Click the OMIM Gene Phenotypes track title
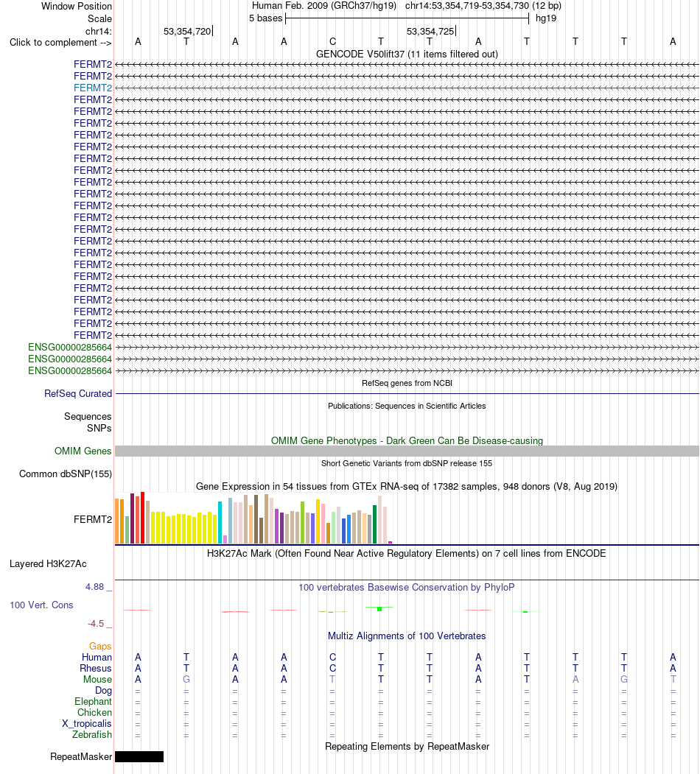The width and height of the screenshot is (700, 774). point(407,440)
